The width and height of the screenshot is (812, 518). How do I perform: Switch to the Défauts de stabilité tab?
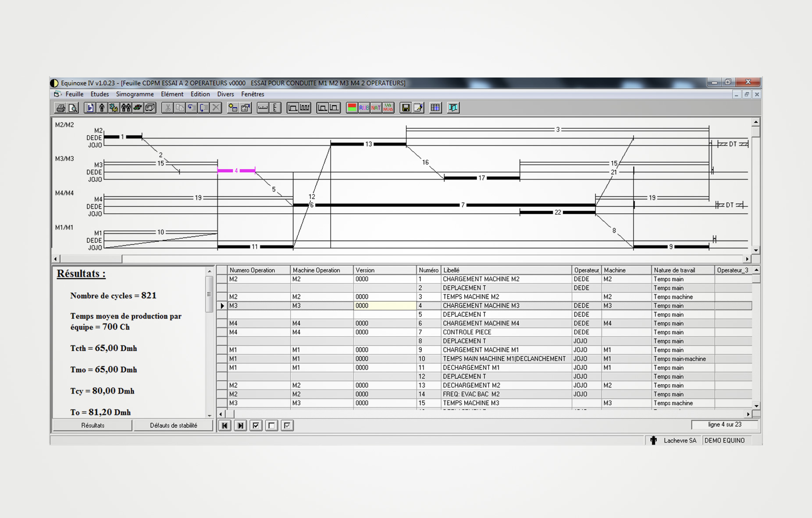tap(173, 426)
